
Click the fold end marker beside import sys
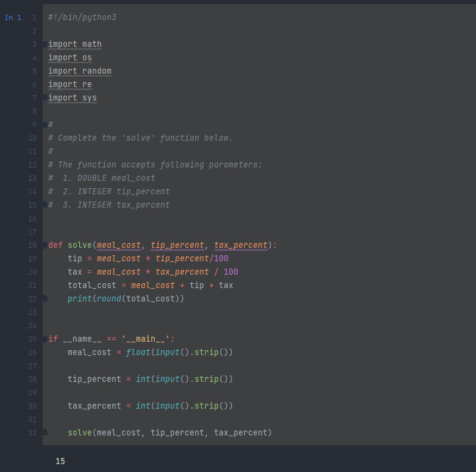[x=44, y=97]
